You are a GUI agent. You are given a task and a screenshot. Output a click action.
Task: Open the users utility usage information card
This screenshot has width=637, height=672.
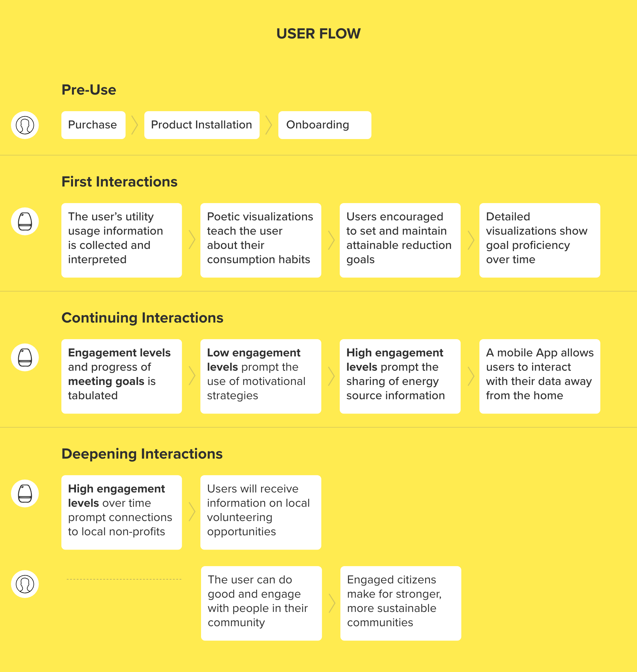pos(121,240)
